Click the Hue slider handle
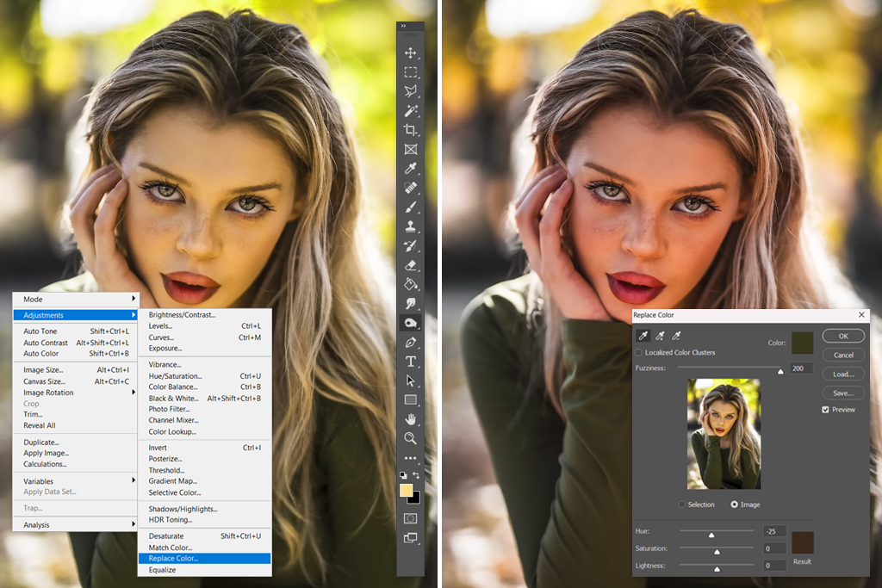 click(x=711, y=535)
